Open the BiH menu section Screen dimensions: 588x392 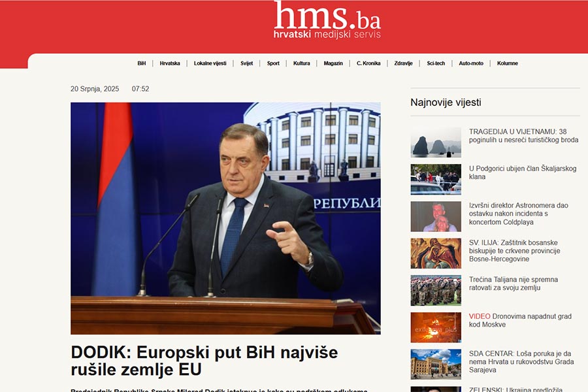tap(141, 63)
